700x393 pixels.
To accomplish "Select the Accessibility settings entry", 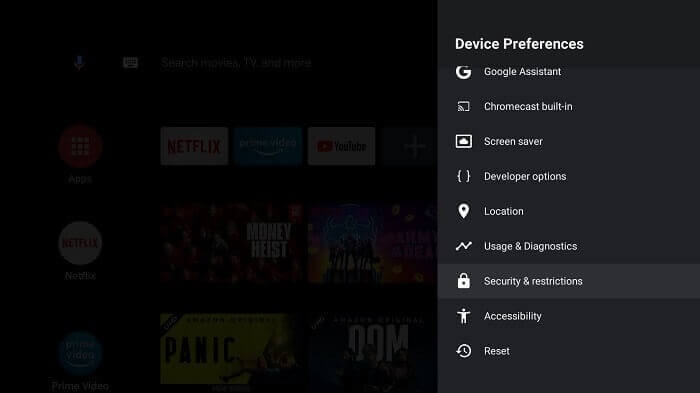I will pyautogui.click(x=569, y=316).
